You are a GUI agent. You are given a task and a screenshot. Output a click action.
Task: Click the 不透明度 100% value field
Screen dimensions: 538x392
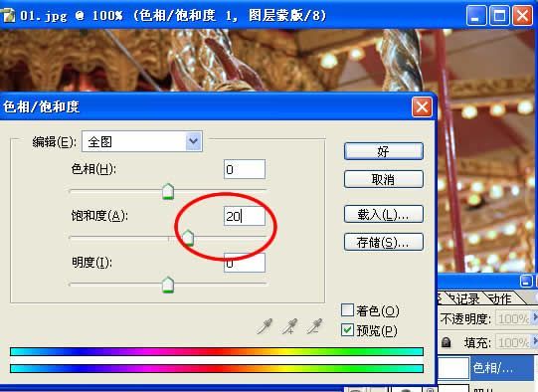tap(514, 318)
